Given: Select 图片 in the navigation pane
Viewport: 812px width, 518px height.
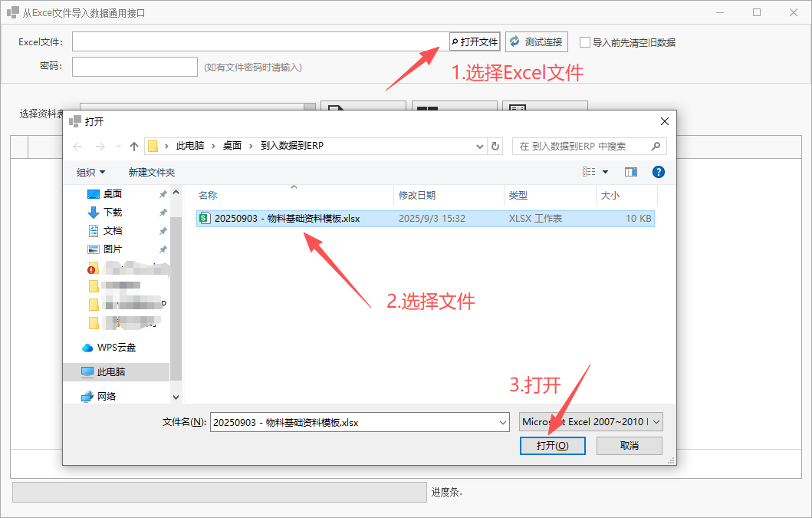Looking at the screenshot, I should coord(112,249).
